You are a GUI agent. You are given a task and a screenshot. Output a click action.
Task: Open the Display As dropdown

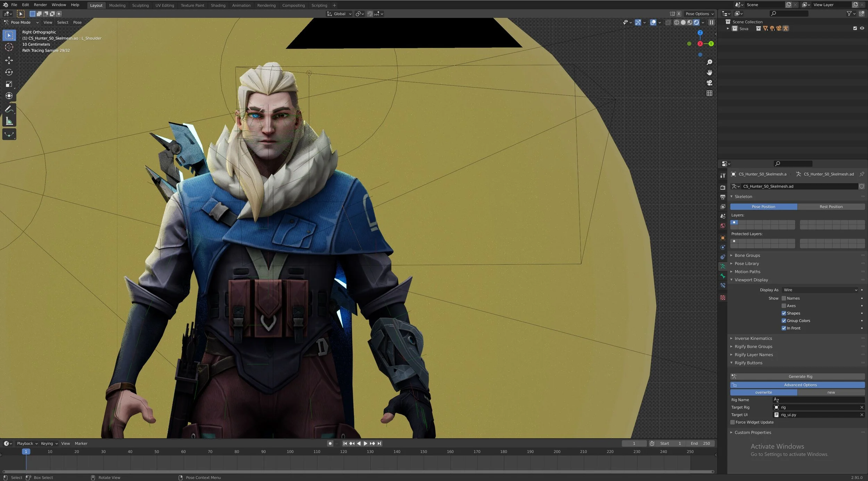click(x=820, y=290)
